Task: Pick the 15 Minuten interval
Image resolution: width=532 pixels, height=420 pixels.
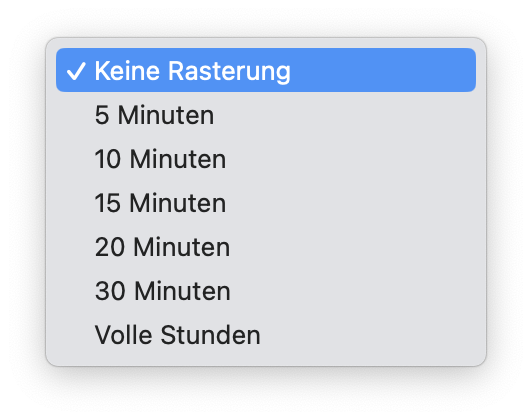Action: click(266, 203)
